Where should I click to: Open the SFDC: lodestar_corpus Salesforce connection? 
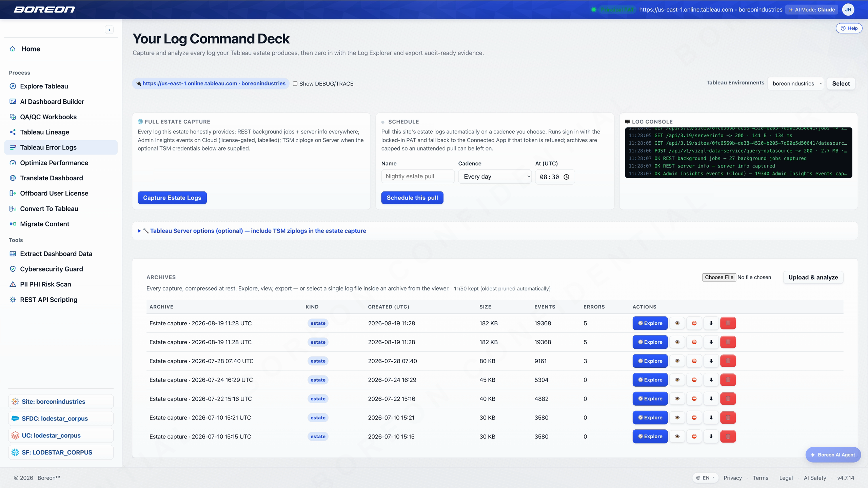click(x=61, y=419)
